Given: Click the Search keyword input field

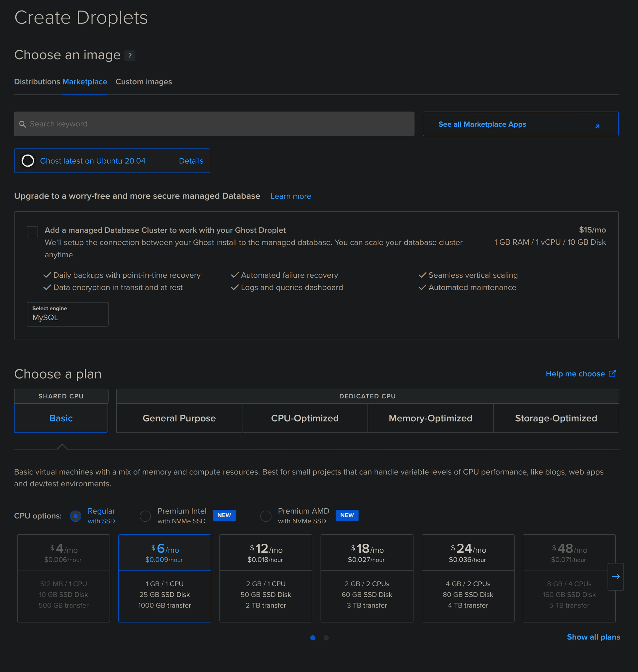Looking at the screenshot, I should pos(214,124).
